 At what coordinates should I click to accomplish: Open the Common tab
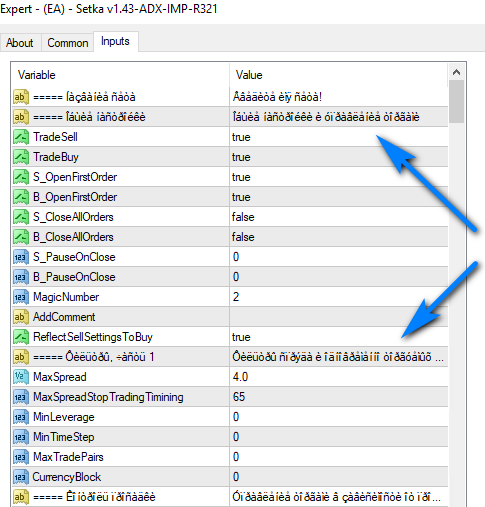click(x=68, y=43)
